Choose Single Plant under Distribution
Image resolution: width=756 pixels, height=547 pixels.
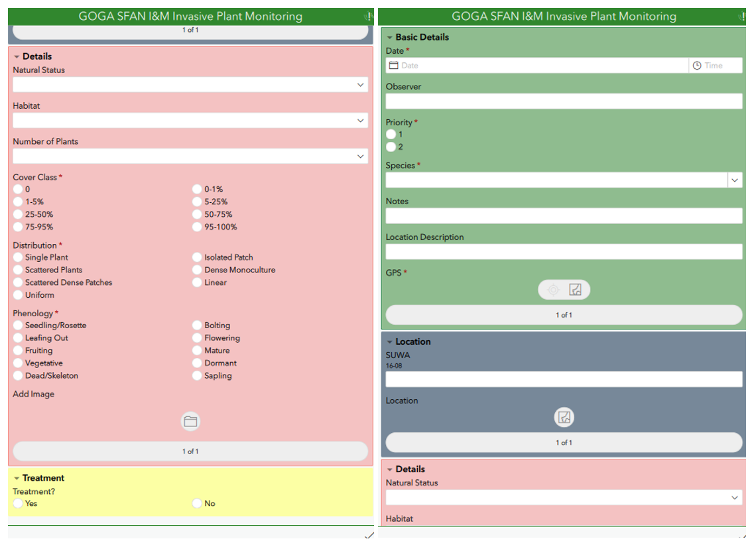point(17,257)
